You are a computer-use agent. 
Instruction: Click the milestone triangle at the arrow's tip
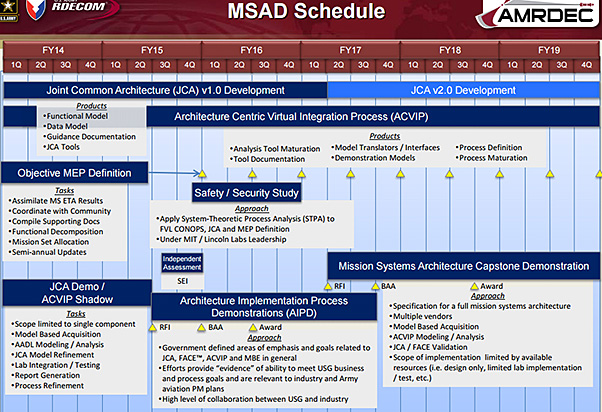click(202, 174)
